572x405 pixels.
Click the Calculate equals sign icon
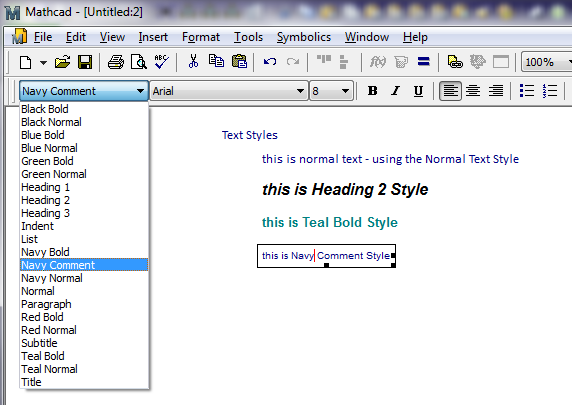[424, 61]
